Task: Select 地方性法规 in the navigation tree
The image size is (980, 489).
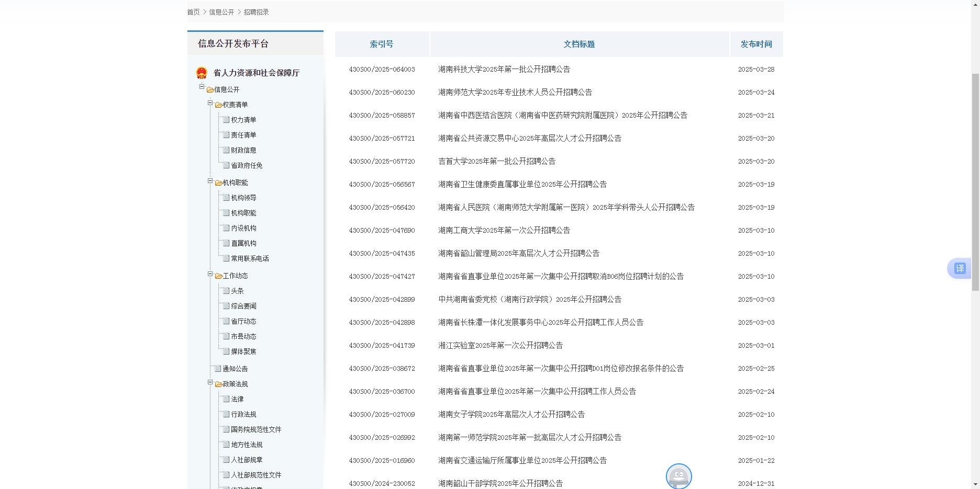Action: coord(247,445)
